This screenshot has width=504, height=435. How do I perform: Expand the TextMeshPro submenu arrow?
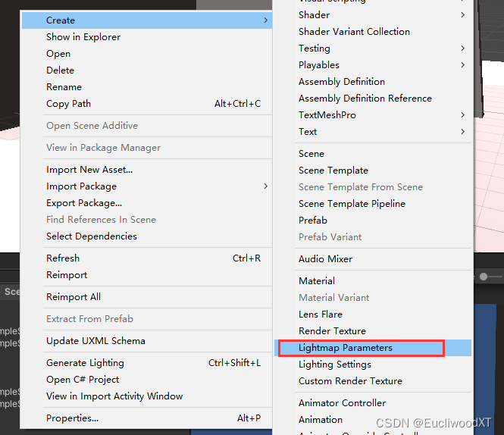pos(462,114)
